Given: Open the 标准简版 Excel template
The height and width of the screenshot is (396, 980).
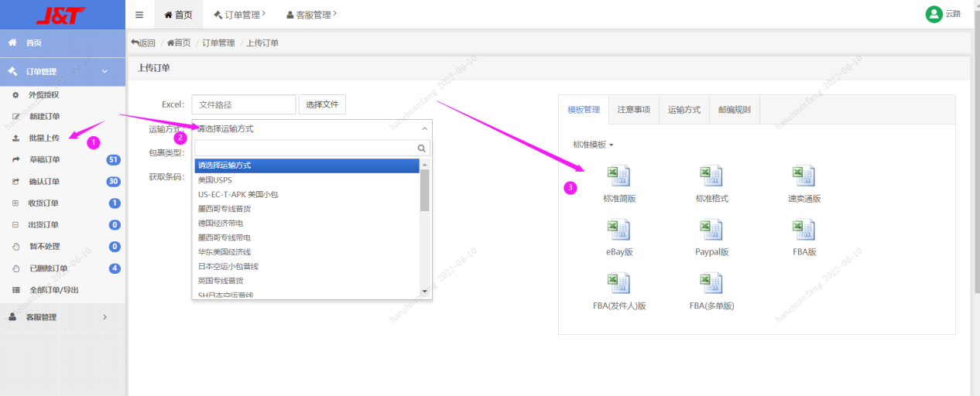Looking at the screenshot, I should pos(618,184).
